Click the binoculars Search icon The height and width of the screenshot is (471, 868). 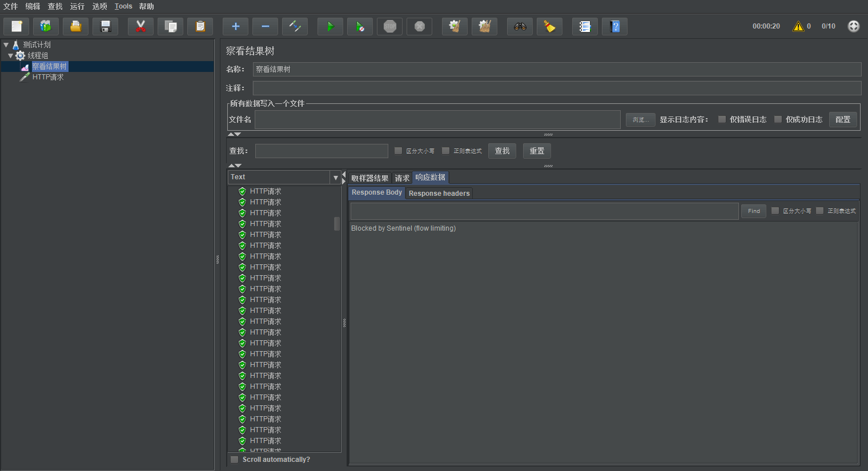520,26
